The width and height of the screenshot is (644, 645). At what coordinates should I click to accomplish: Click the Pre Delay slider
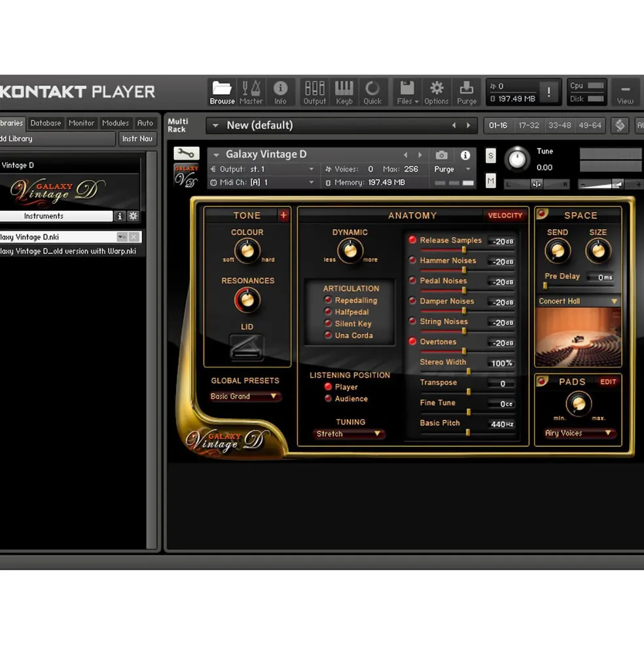(x=578, y=286)
